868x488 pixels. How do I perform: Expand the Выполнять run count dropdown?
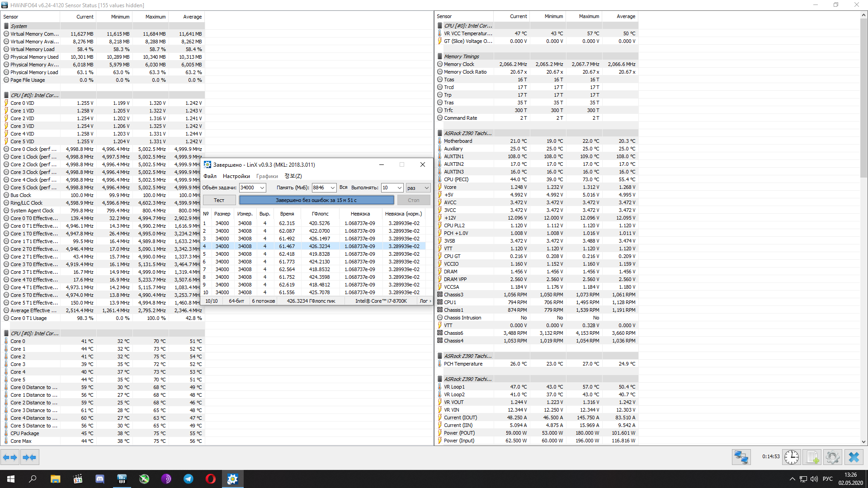click(400, 188)
